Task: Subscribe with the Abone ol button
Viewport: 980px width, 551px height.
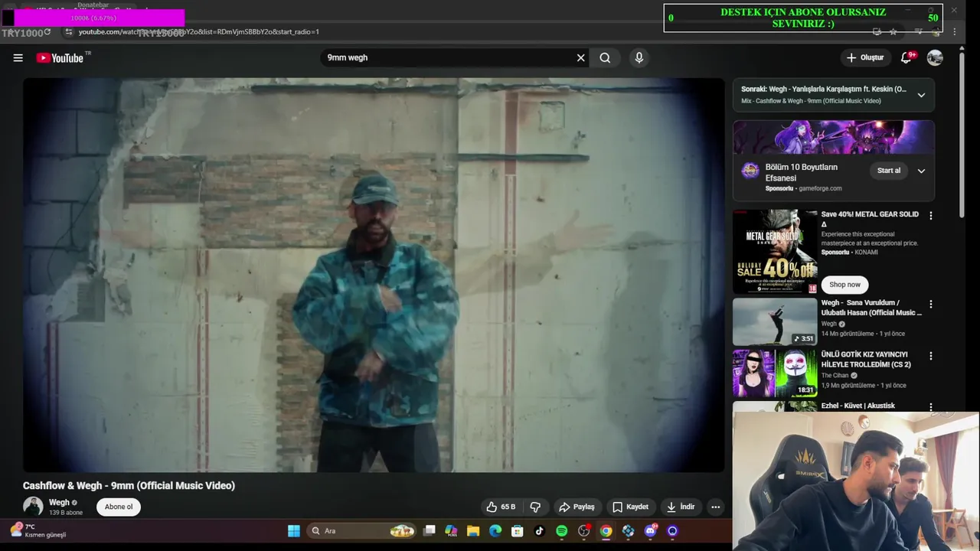Action: (x=119, y=507)
